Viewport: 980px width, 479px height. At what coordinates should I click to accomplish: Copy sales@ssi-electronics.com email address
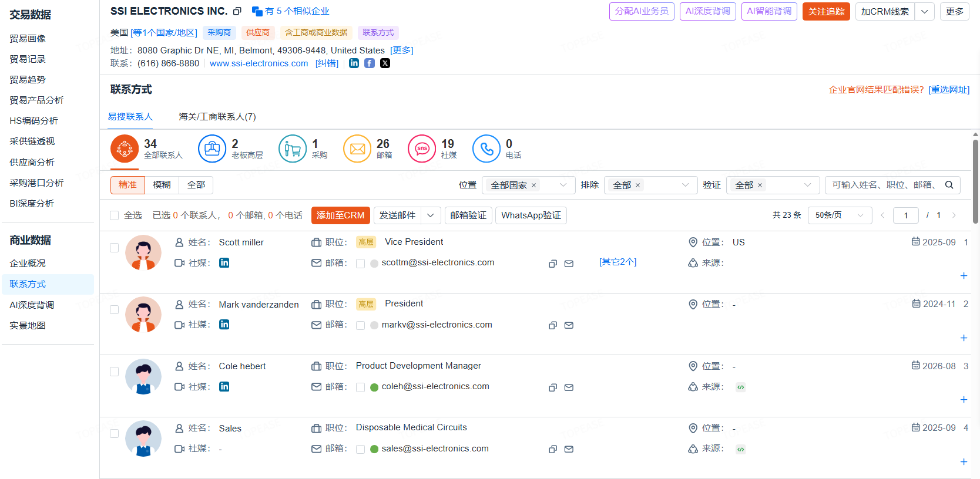(553, 449)
